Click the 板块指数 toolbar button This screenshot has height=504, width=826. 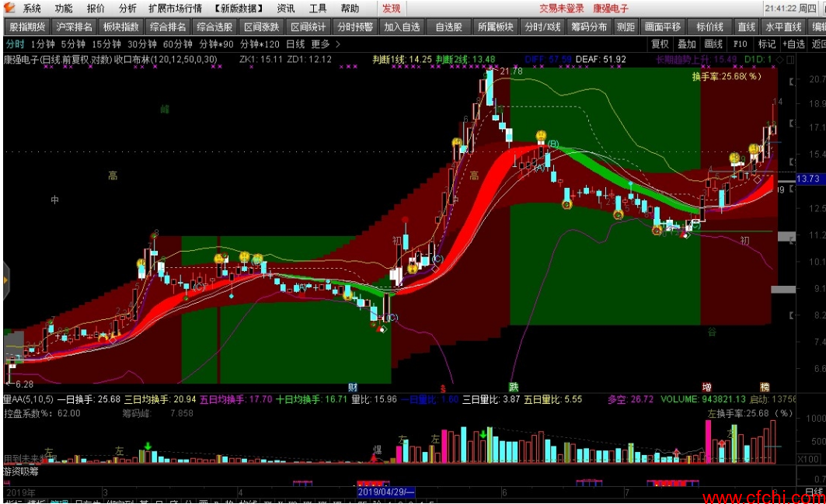[x=121, y=27]
